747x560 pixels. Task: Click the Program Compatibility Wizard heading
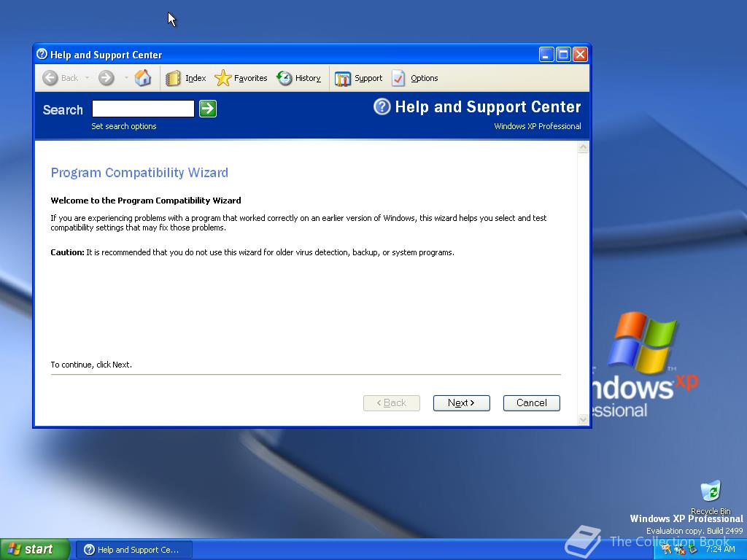point(139,172)
